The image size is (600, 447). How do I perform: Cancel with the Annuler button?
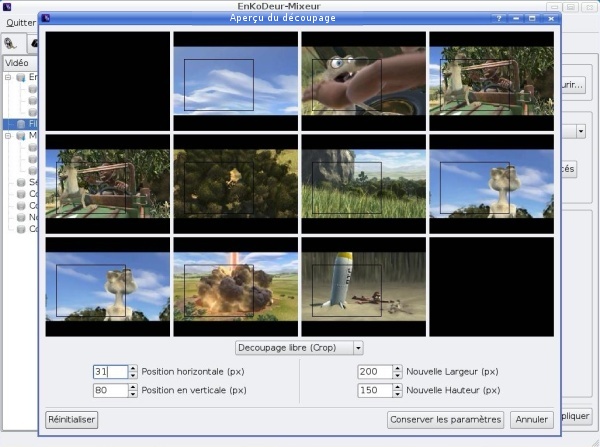(x=532, y=419)
